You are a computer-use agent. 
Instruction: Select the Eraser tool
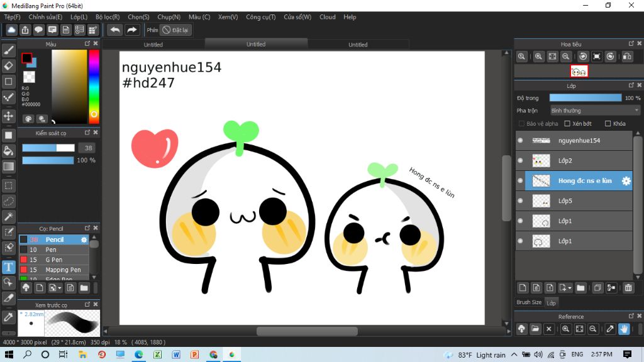[x=9, y=65]
